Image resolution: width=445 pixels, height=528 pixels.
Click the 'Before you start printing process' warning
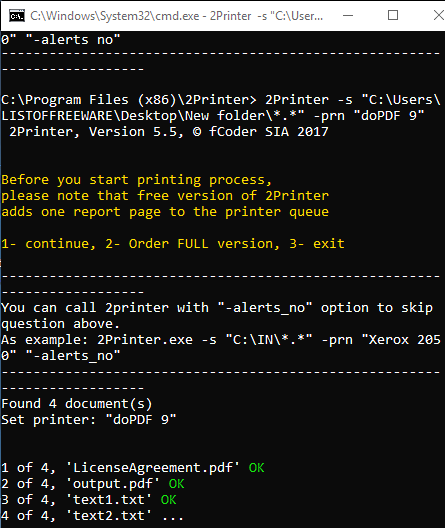(136, 180)
